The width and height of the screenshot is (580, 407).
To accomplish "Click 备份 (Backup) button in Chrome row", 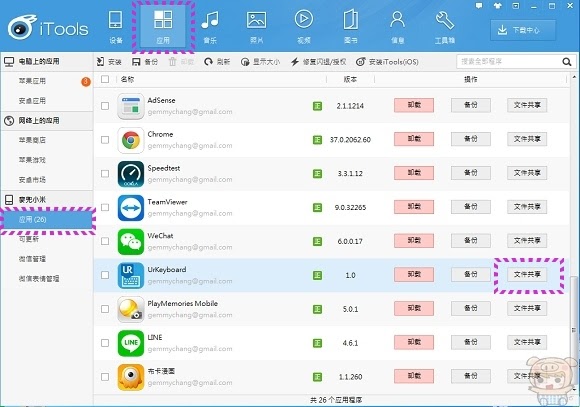I will (471, 139).
